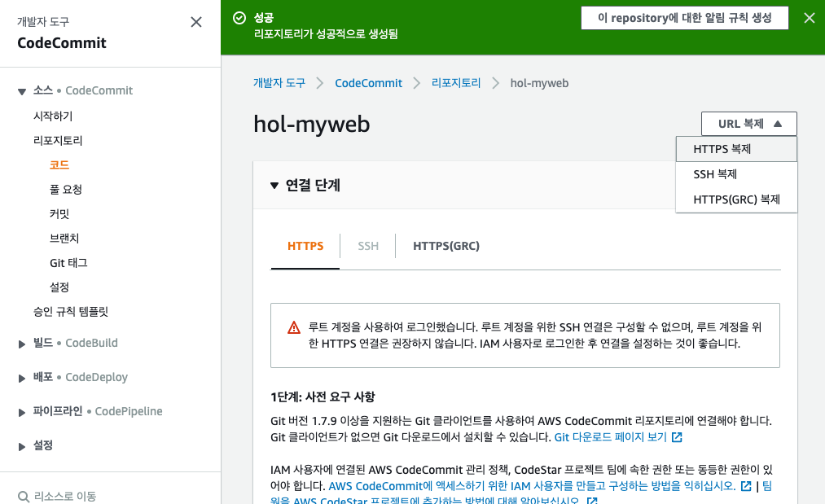
Task: Click the 1단계: 사전 요구 사항 heading
Action: (323, 397)
